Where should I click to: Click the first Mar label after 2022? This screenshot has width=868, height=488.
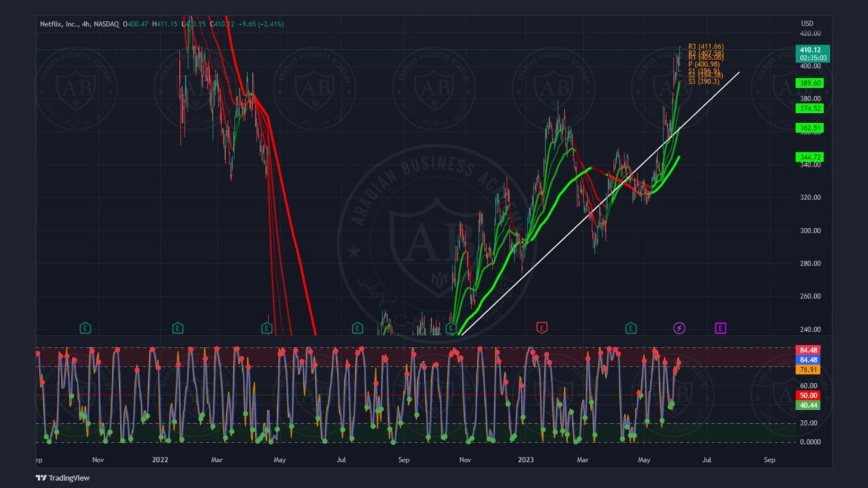click(x=216, y=460)
